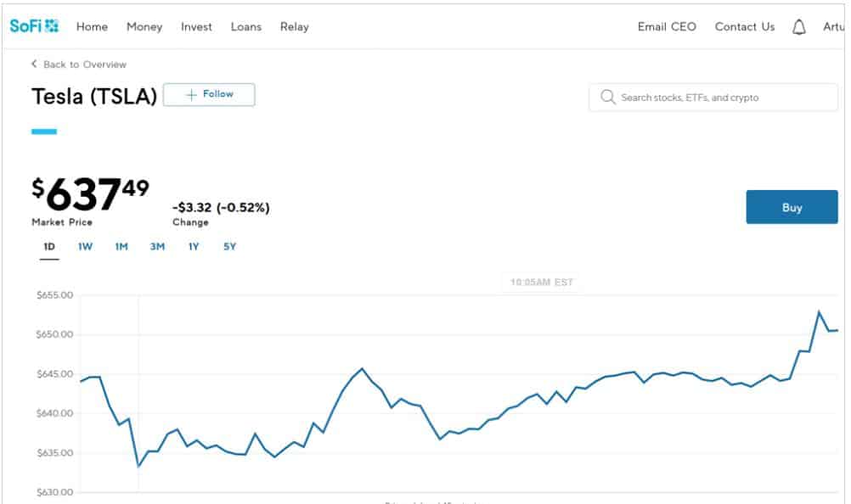Click the Tesla (TSLA) title

[94, 97]
